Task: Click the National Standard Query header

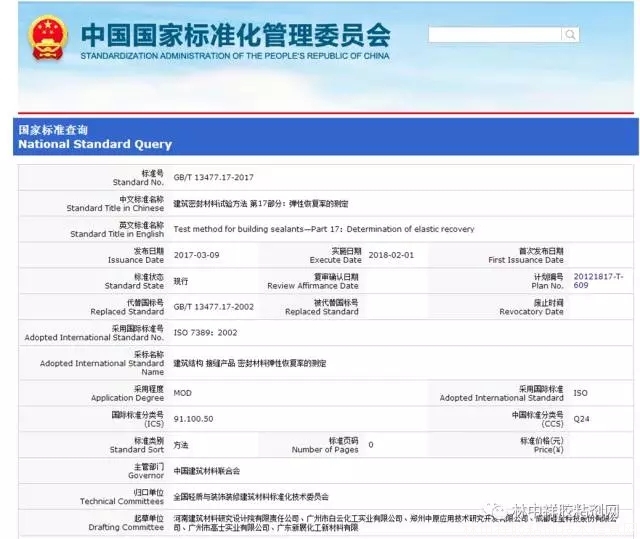Action: click(x=95, y=138)
